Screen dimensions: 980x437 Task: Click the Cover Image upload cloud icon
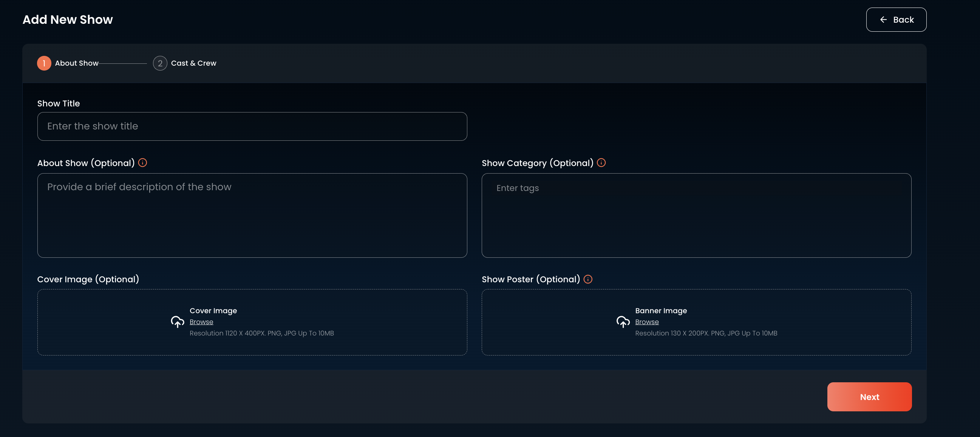click(x=177, y=322)
